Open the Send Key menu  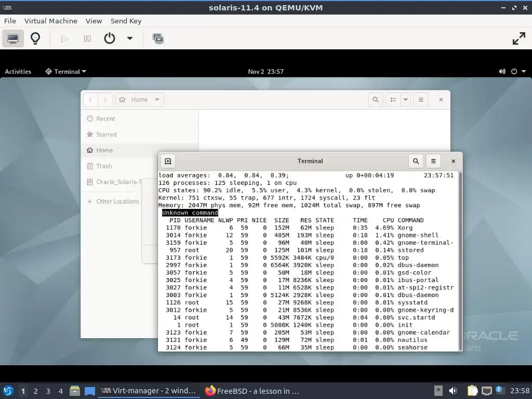pos(126,21)
